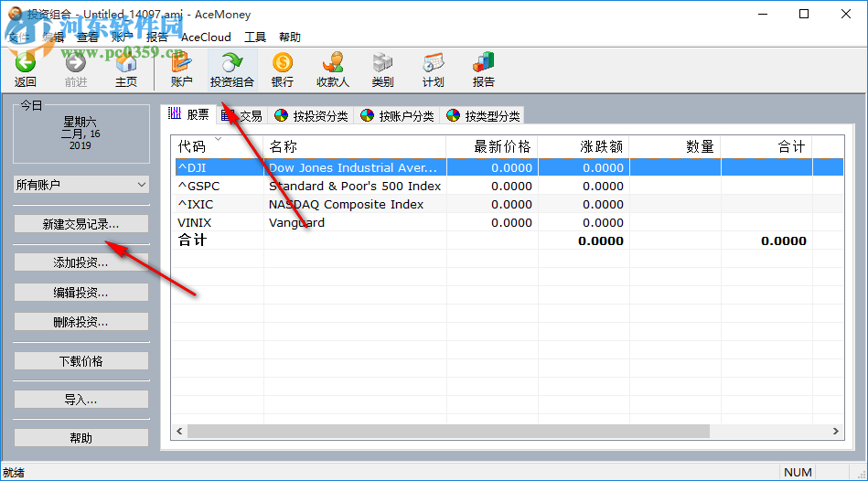Viewport: 868px width, 481px height.
Task: Click the NASDAQ Composite Index name
Action: (346, 204)
